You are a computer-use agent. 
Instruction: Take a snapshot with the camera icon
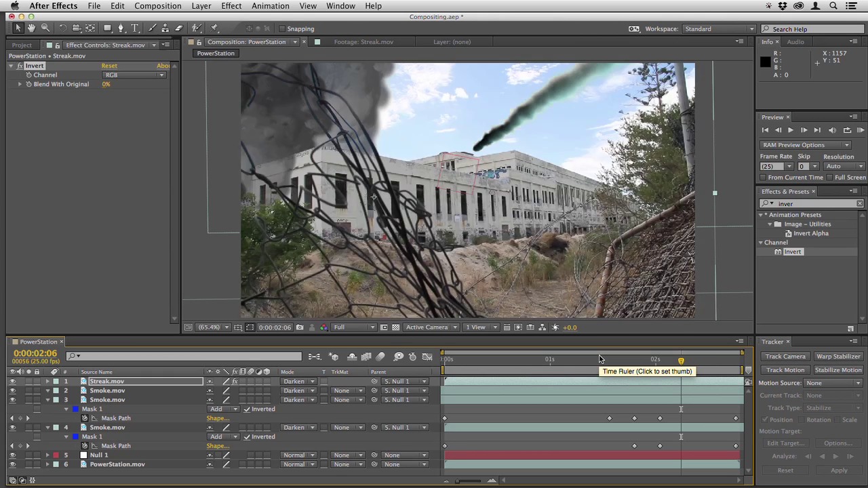(300, 327)
